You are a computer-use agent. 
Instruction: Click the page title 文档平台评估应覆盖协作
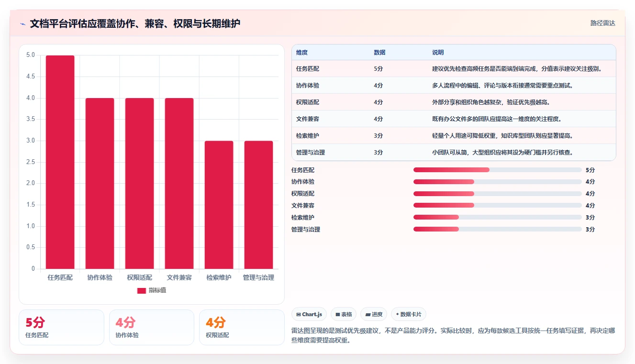point(135,23)
